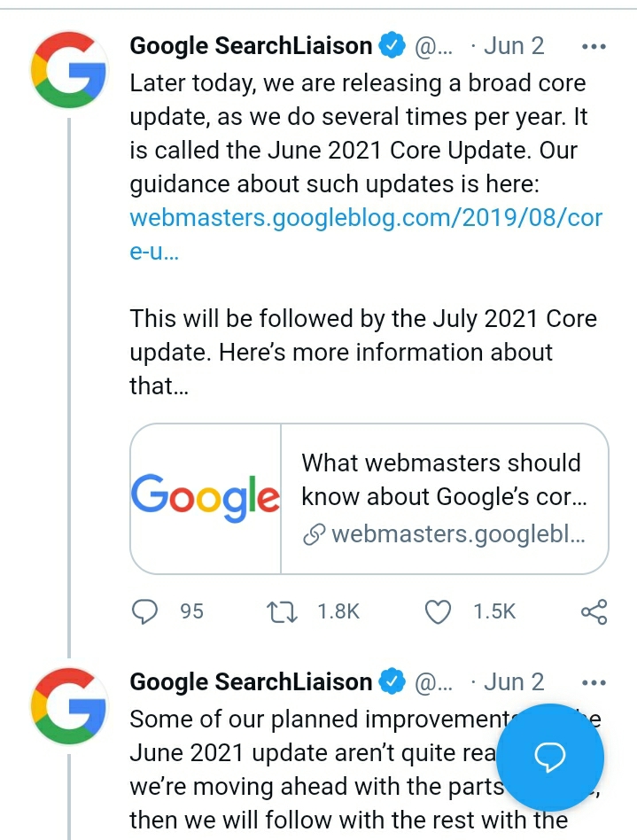637x840 pixels.
Task: Reply to the first Google SearchLiaison tweet
Action: (144, 611)
